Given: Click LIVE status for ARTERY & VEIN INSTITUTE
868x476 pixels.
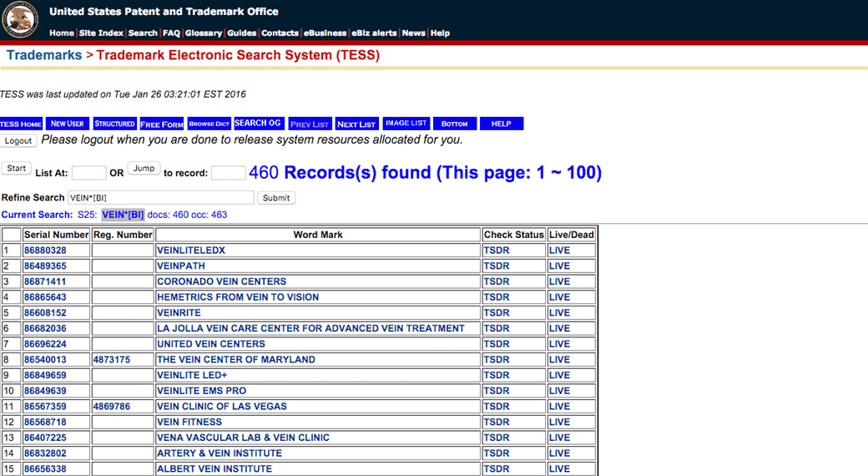Looking at the screenshot, I should (x=559, y=453).
